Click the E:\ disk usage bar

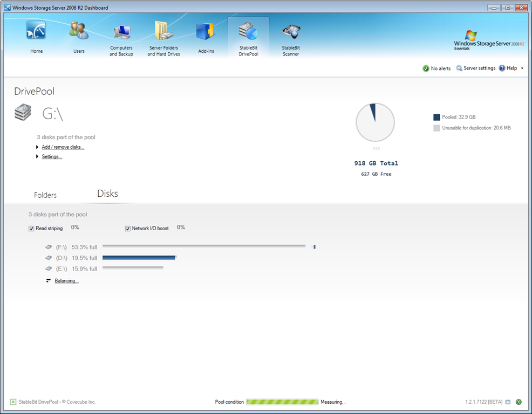pyautogui.click(x=133, y=268)
